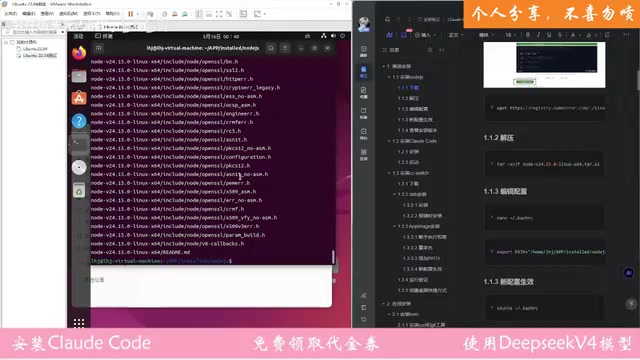Open the font size 18 dropdown
The height and width of the screenshot is (360, 640).
pos(511,35)
